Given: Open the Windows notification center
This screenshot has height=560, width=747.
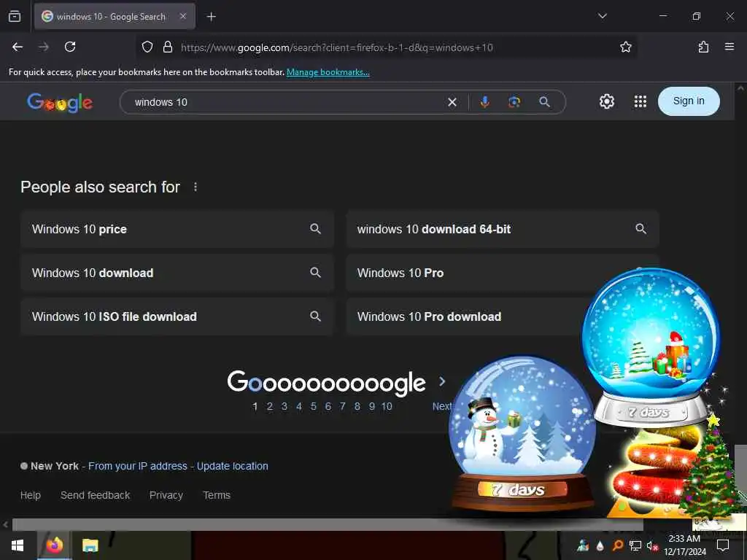Looking at the screenshot, I should click(723, 545).
